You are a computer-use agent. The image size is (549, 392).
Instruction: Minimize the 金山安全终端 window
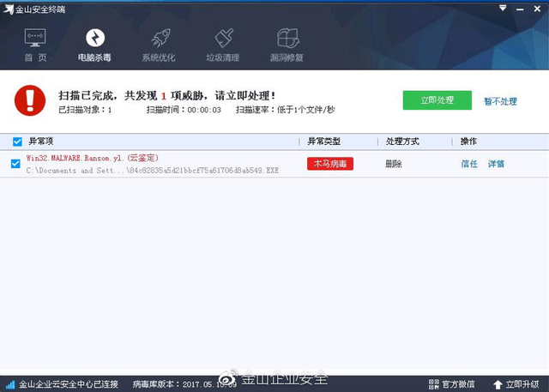pos(520,9)
